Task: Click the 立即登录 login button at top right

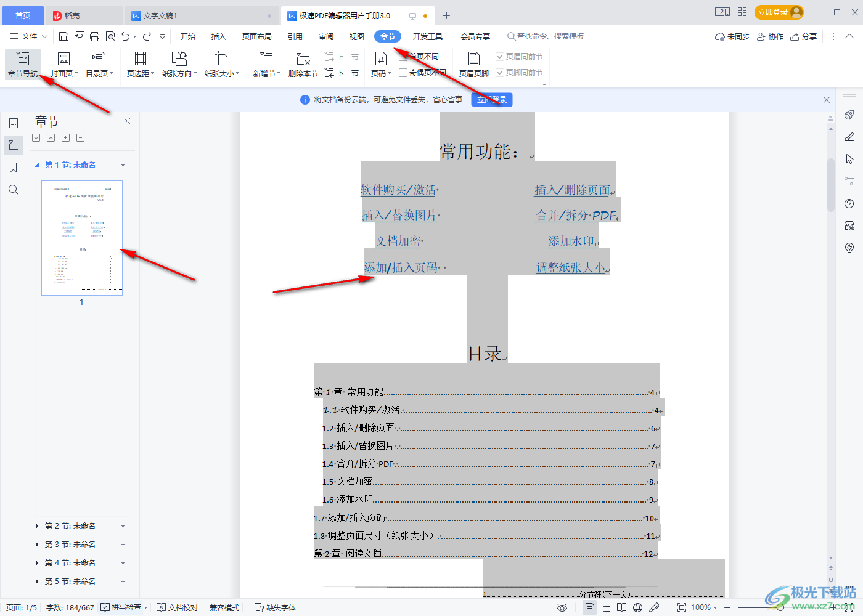Action: click(779, 12)
